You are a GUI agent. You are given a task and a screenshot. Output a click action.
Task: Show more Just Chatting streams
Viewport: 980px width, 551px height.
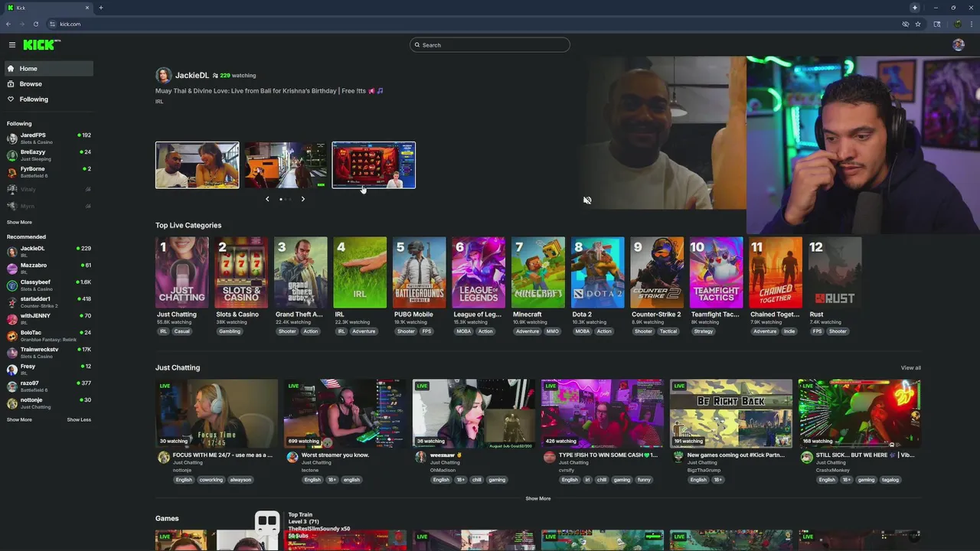(537, 498)
